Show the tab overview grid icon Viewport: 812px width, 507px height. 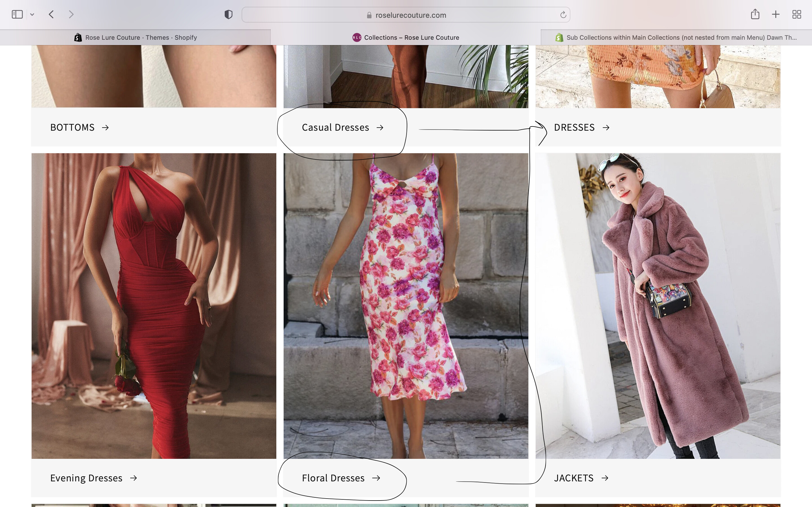tap(796, 14)
